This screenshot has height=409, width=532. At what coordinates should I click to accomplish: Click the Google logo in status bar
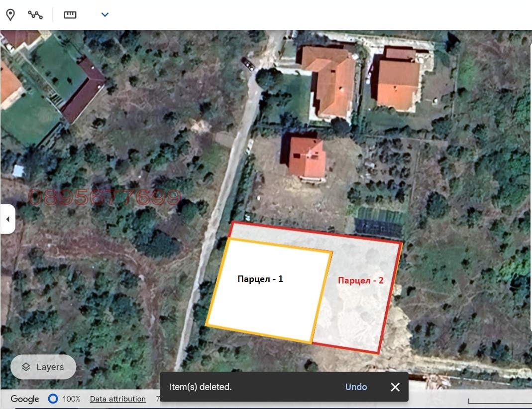[25, 399]
